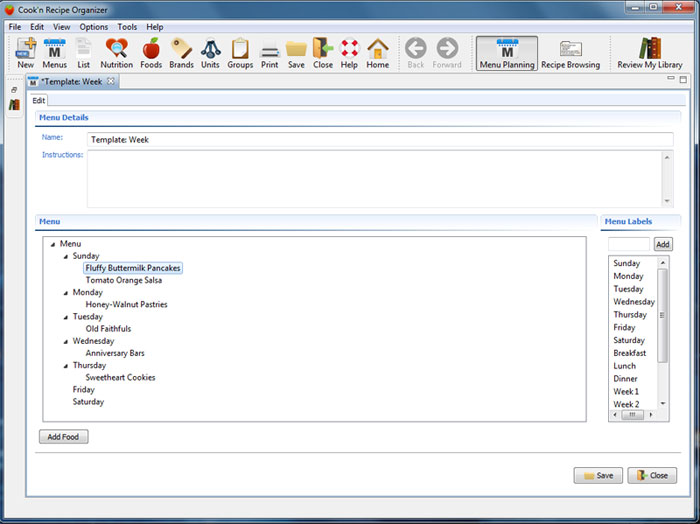
Task: Open the Options menu
Action: (x=94, y=27)
